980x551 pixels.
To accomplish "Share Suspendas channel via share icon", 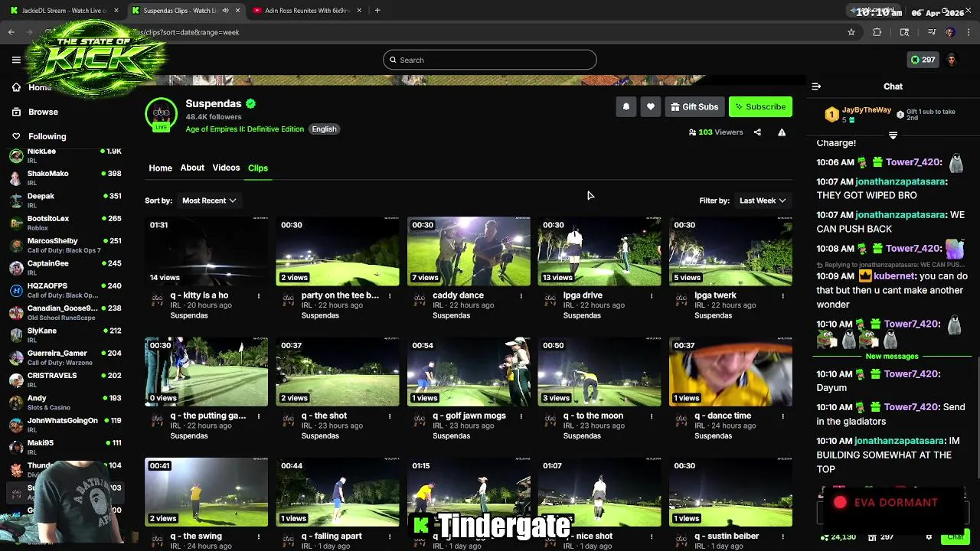I will point(757,132).
